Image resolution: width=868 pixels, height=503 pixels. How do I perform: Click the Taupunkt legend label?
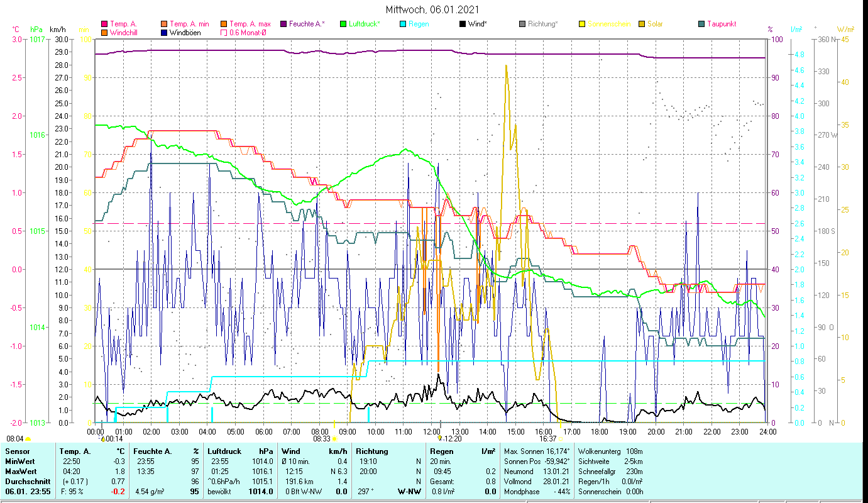721,25
